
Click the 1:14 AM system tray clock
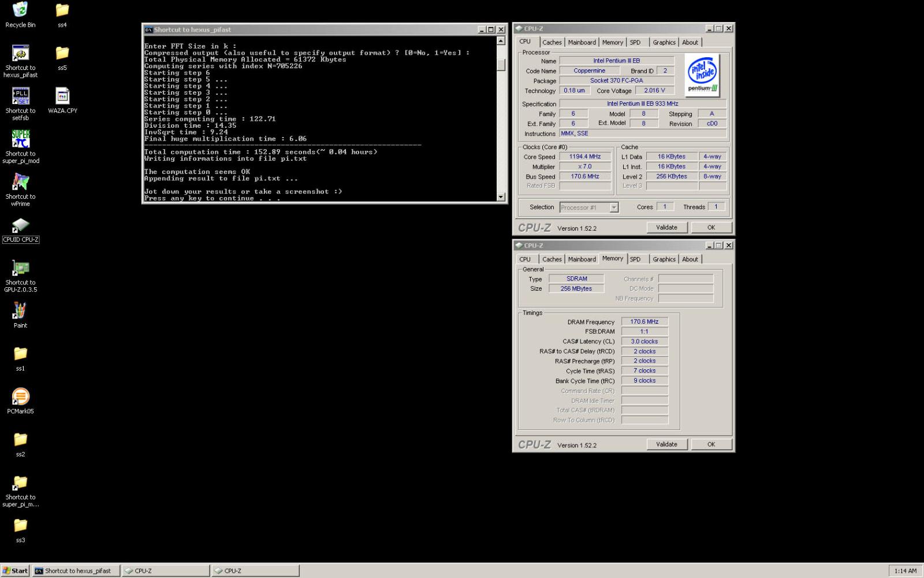click(x=905, y=571)
